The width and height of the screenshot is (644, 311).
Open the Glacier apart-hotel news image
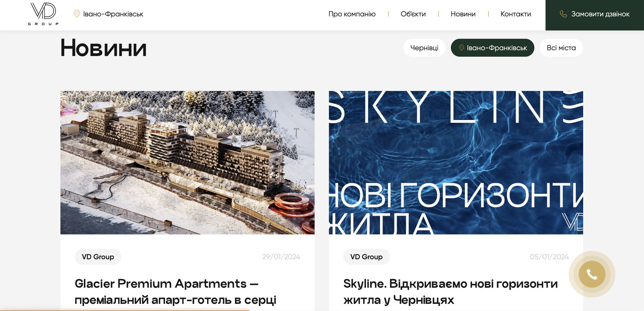pyautogui.click(x=188, y=163)
